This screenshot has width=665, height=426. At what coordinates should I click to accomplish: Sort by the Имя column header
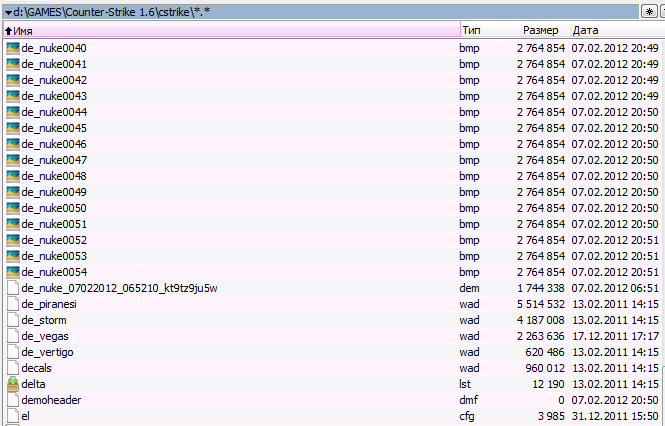click(x=232, y=30)
